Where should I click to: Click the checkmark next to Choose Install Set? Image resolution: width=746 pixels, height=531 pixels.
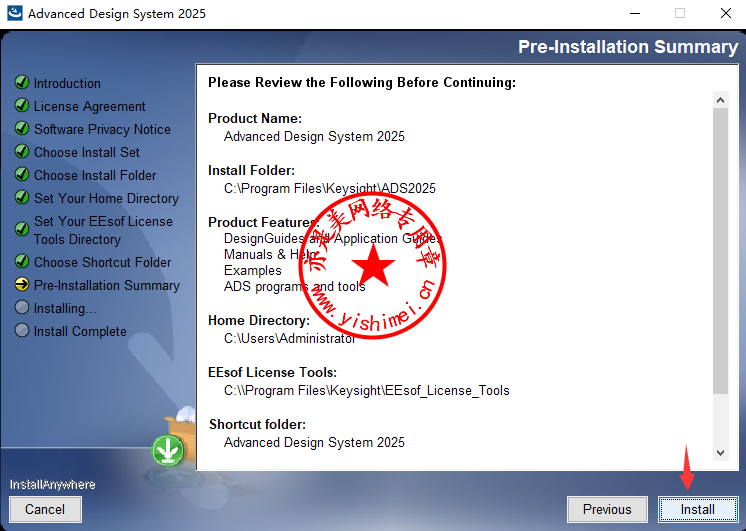coord(22,151)
